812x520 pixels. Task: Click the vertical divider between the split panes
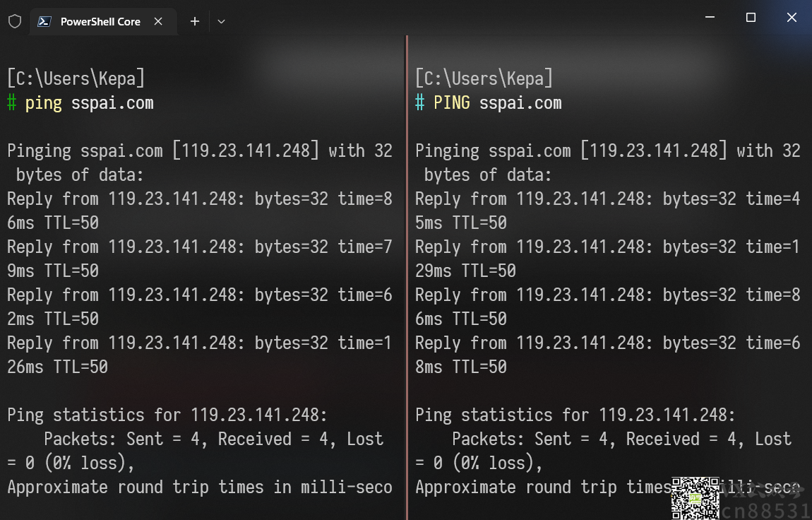click(407, 277)
